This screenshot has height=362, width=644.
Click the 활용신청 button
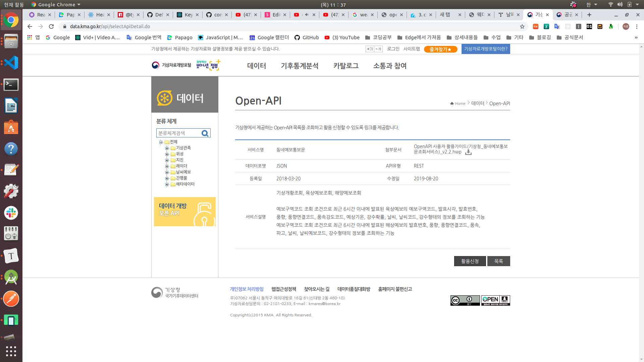tap(470, 261)
